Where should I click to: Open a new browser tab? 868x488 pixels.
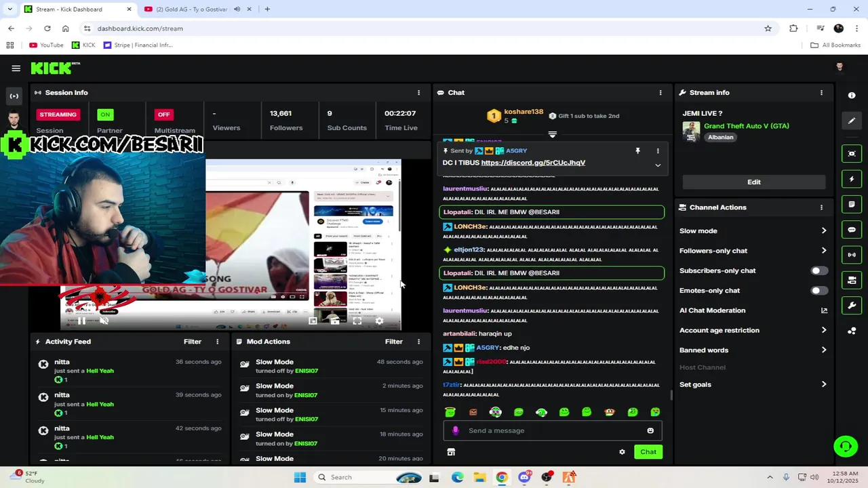267,9
